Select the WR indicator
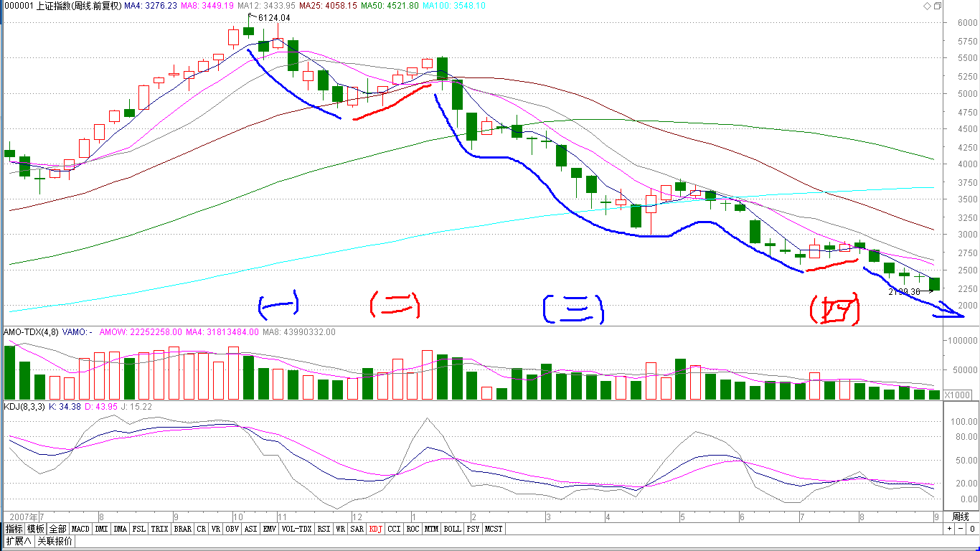 tap(341, 529)
